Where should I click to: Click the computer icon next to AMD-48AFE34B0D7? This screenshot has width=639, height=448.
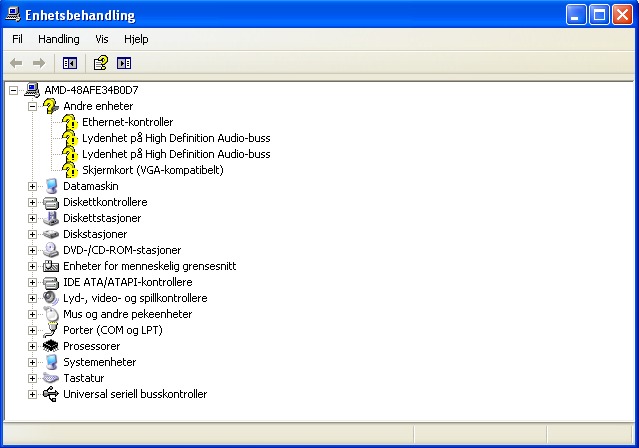coord(32,90)
